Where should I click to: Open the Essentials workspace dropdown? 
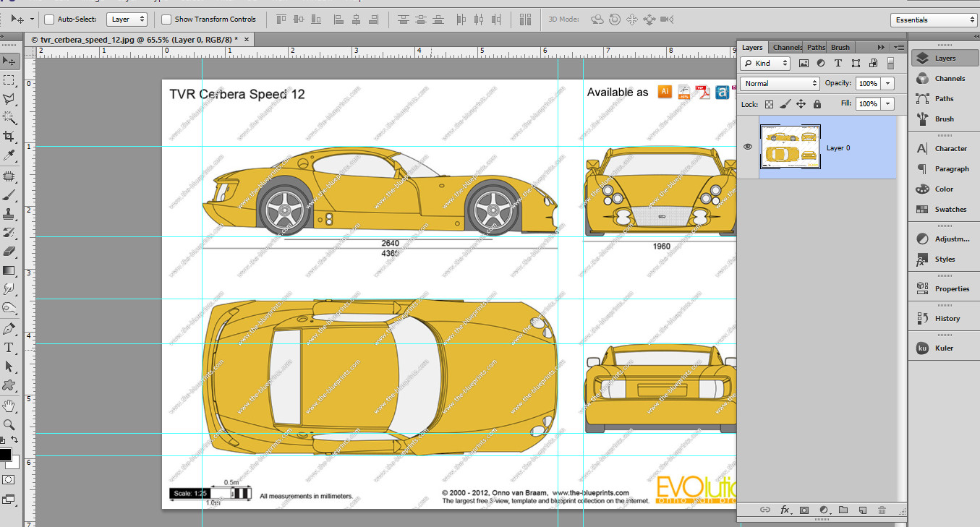tap(934, 20)
